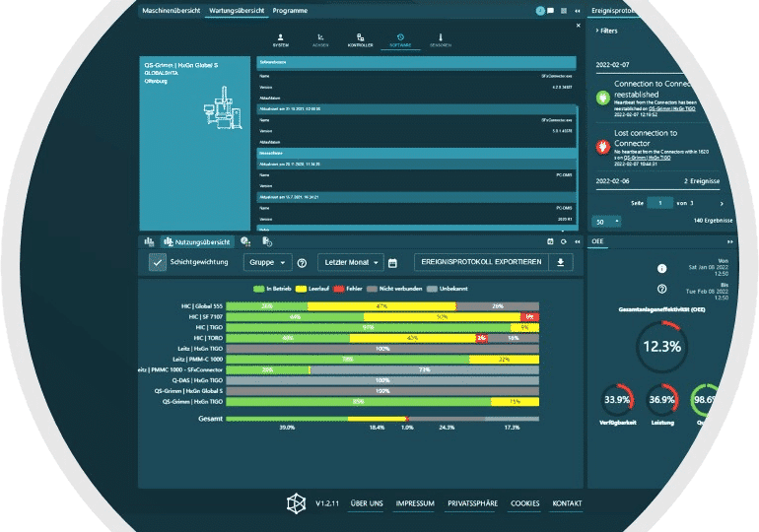The width and height of the screenshot is (759, 532).
Task: Open the Über uns footer link
Action: point(367,503)
